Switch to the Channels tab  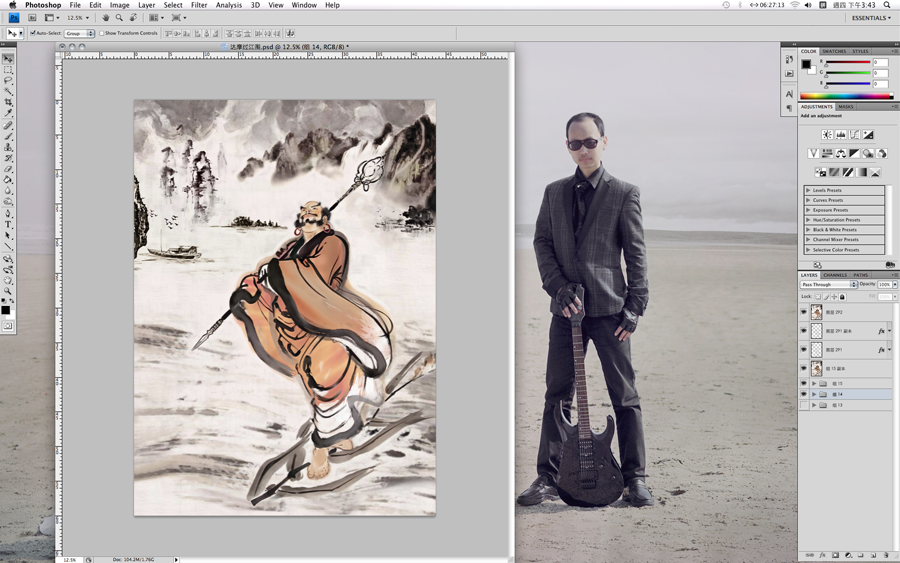click(835, 275)
